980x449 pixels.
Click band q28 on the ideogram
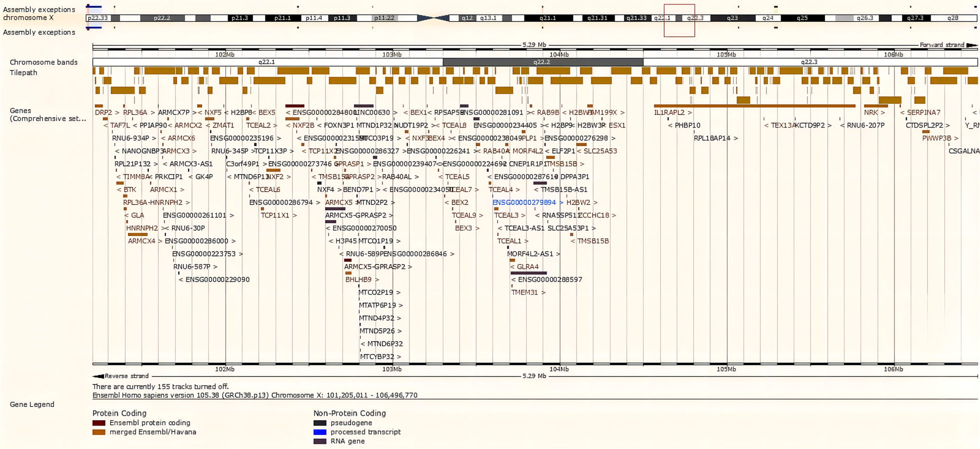pos(953,18)
